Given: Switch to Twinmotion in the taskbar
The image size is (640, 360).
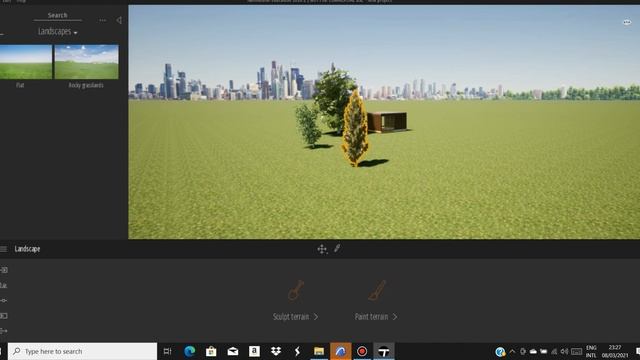Looking at the screenshot, I should pos(384,351).
